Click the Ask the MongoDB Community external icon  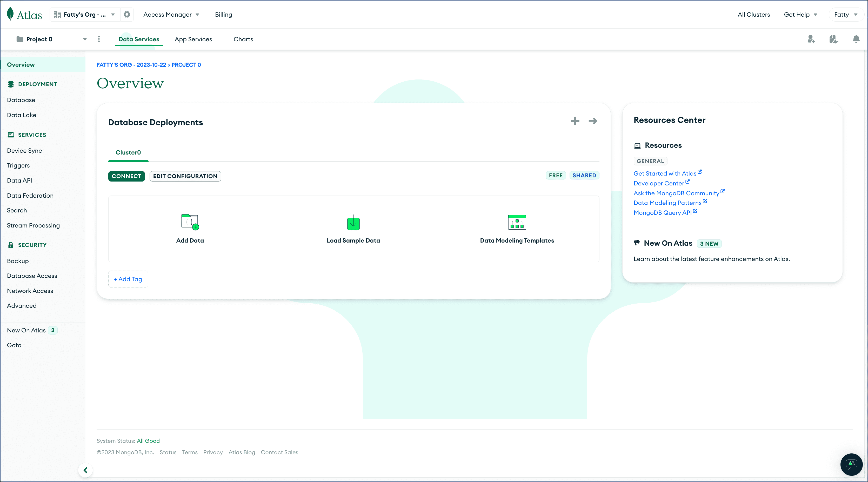click(x=723, y=191)
